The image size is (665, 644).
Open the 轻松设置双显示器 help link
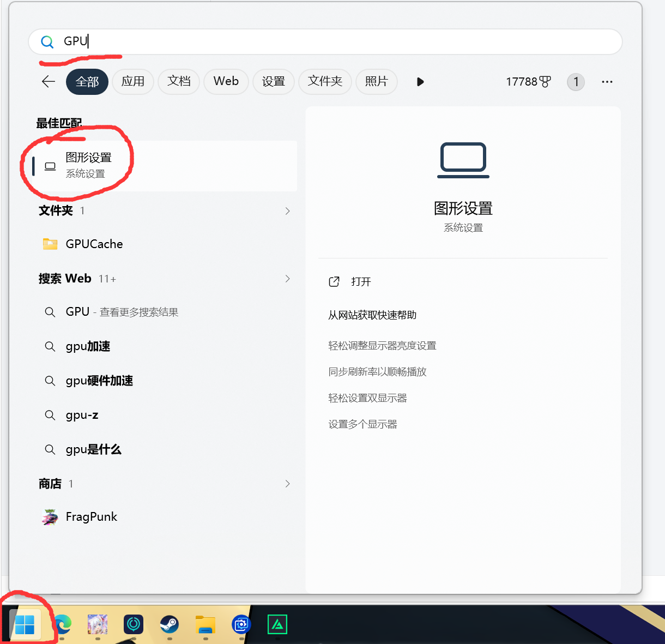pyautogui.click(x=367, y=398)
